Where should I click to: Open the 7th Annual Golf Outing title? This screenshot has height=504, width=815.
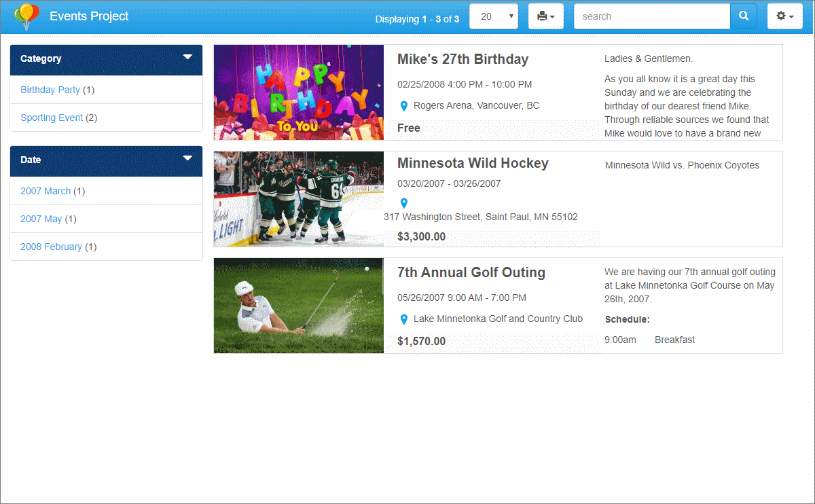(x=471, y=272)
